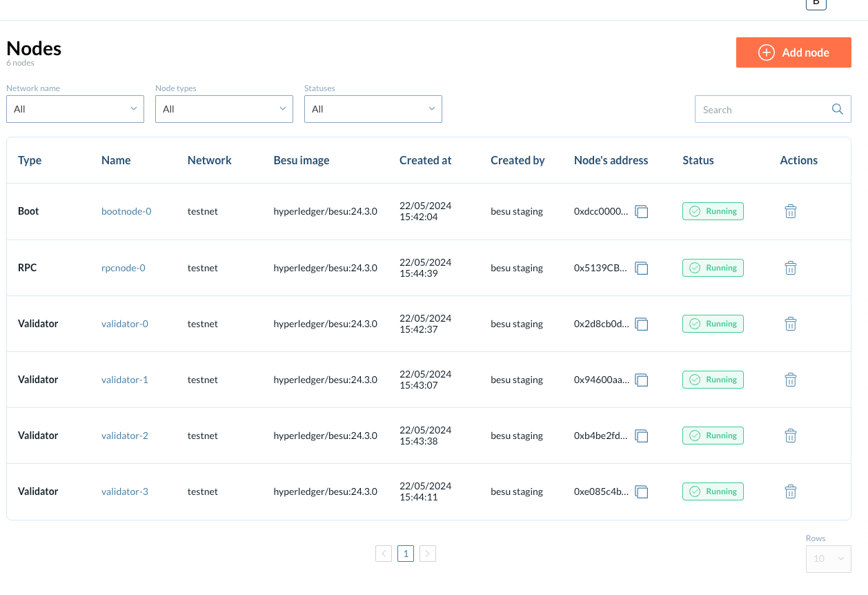
Task: Delete the validator-3 node
Action: coord(791,491)
